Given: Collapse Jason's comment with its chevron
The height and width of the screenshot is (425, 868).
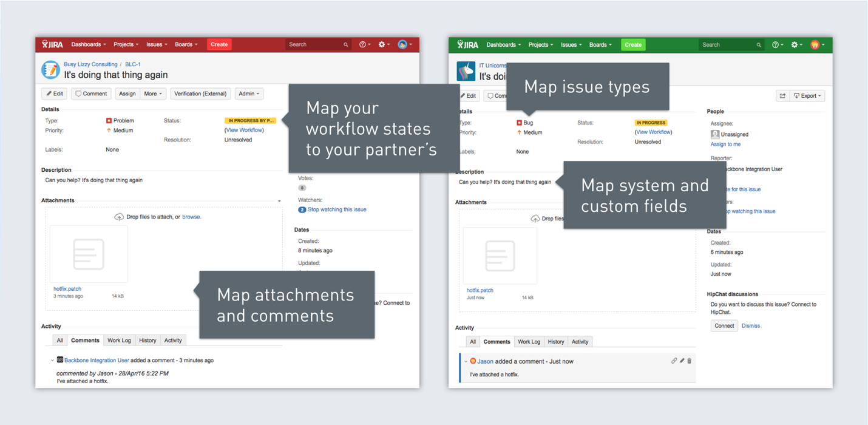Looking at the screenshot, I should point(466,361).
